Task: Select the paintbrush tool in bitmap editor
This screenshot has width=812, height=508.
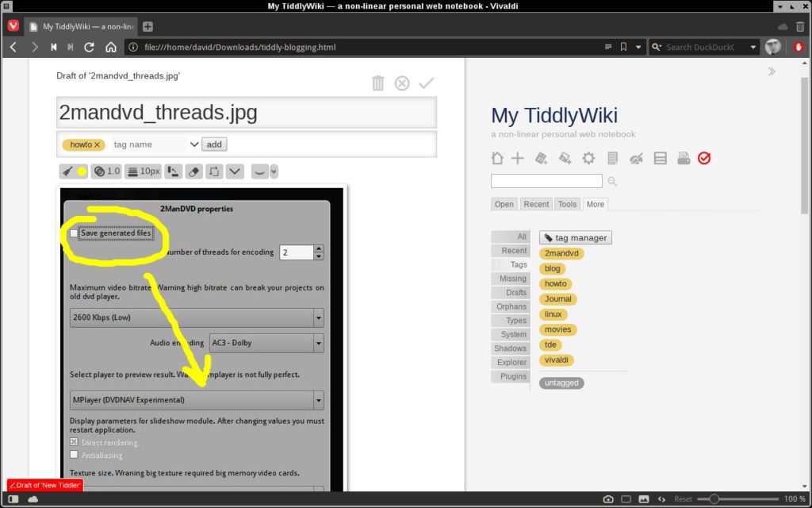Action: pyautogui.click(x=68, y=171)
